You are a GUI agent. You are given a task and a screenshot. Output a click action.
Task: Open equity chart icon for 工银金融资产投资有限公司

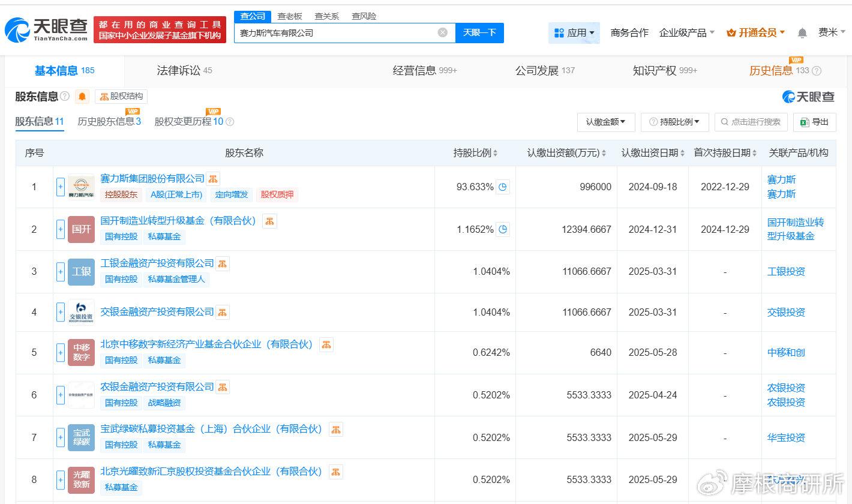(223, 263)
